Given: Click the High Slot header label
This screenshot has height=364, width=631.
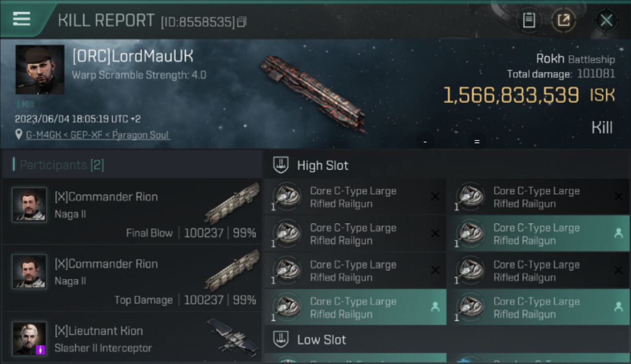Looking at the screenshot, I should (x=323, y=165).
